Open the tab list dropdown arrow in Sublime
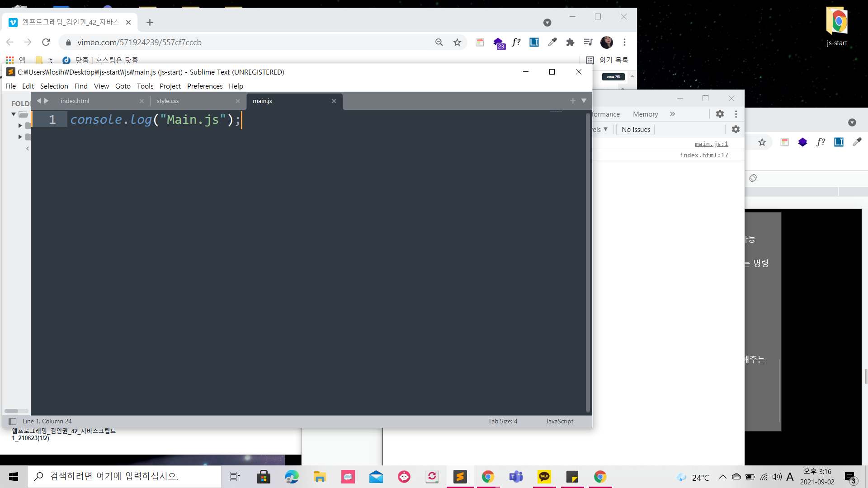Screen dimensions: 868x488 coord(584,101)
